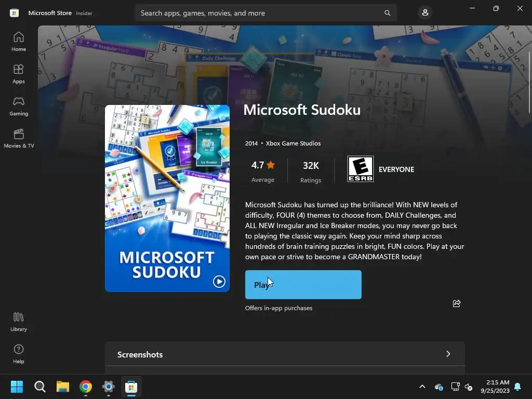532x399 pixels.
Task: Click the 4.7 average rating
Action: click(263, 171)
